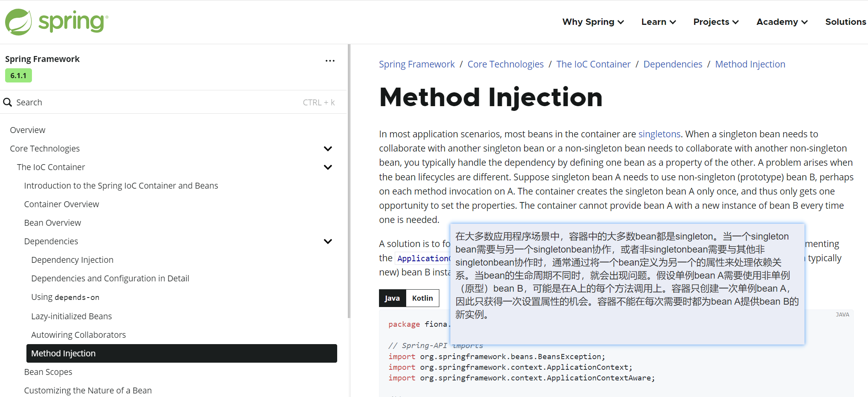868x397 pixels.
Task: Open Autowiring Collaborators sidebar item
Action: point(78,335)
